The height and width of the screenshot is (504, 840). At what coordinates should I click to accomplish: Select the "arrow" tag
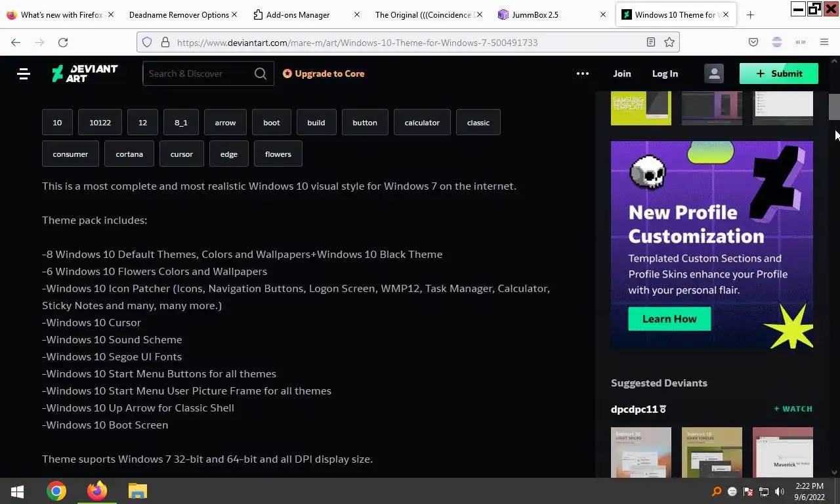pyautogui.click(x=225, y=123)
